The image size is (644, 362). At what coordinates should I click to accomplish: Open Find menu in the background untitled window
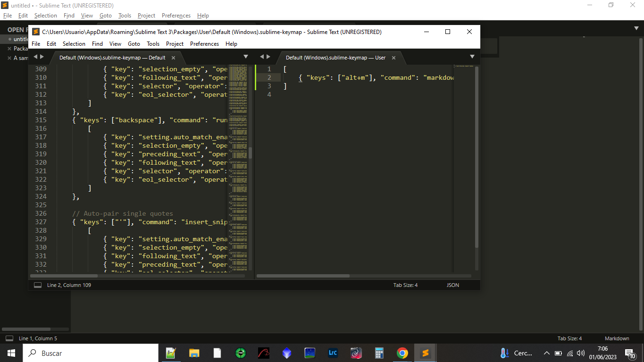tap(69, 16)
